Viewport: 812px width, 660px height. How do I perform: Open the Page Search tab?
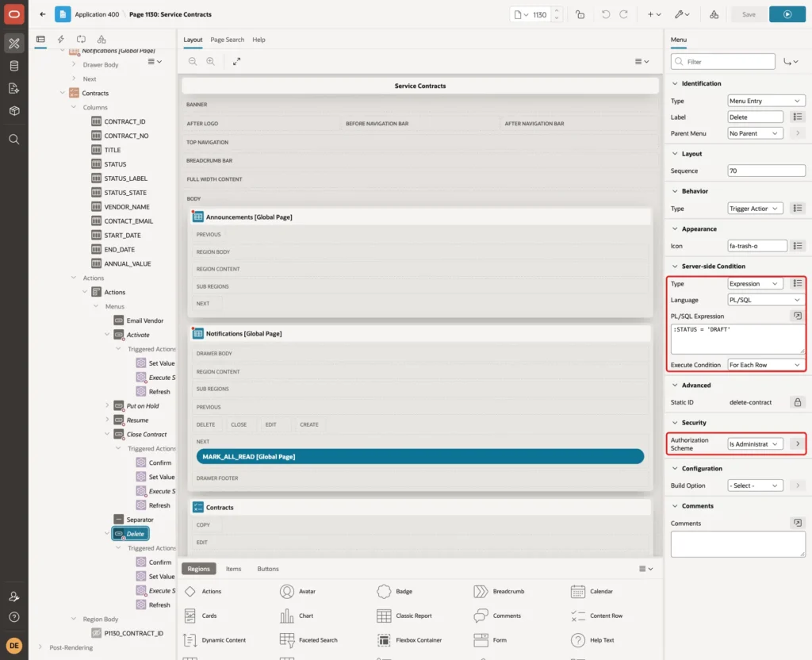[x=227, y=40]
